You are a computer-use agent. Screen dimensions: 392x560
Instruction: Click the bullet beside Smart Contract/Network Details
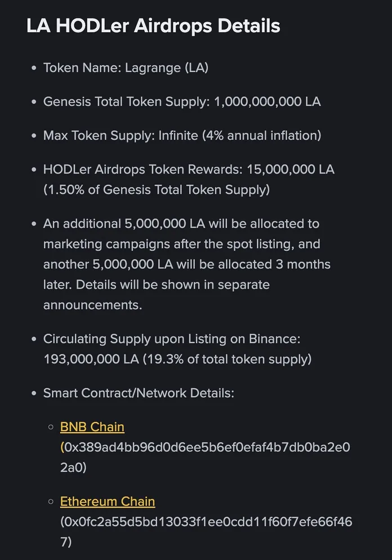coord(34,393)
